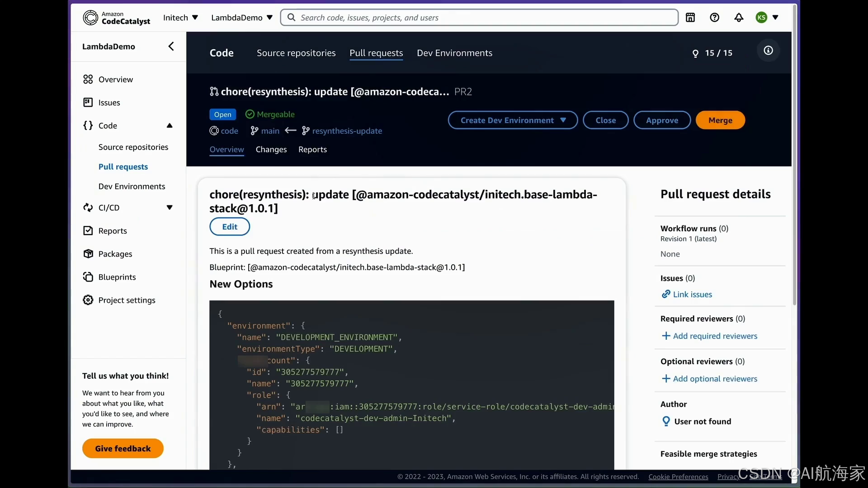The height and width of the screenshot is (488, 868).
Task: Click Add required reviewers
Action: (715, 336)
